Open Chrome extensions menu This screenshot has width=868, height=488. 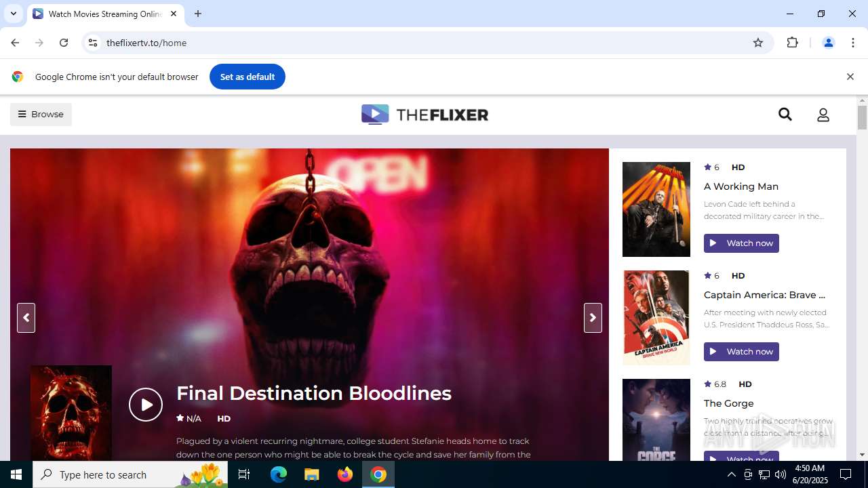click(x=793, y=43)
